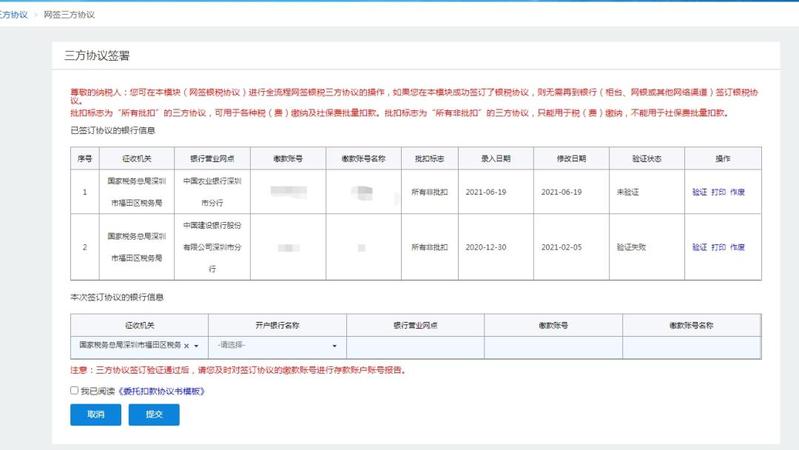The width and height of the screenshot is (799, 450).
Task: Expand the 征收机关 dropdown arrow
Action: click(197, 345)
